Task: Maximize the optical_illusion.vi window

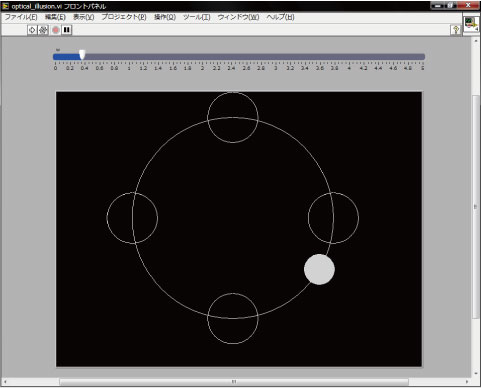Action: coord(451,6)
